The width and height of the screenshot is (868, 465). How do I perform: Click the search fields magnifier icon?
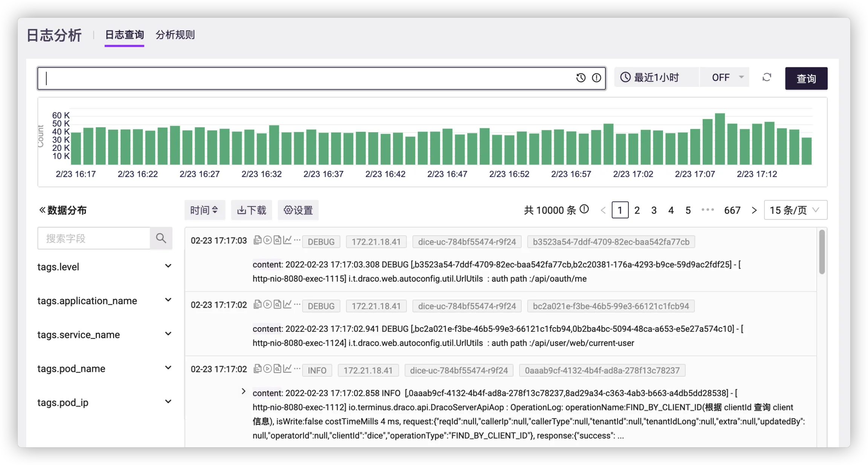point(161,238)
